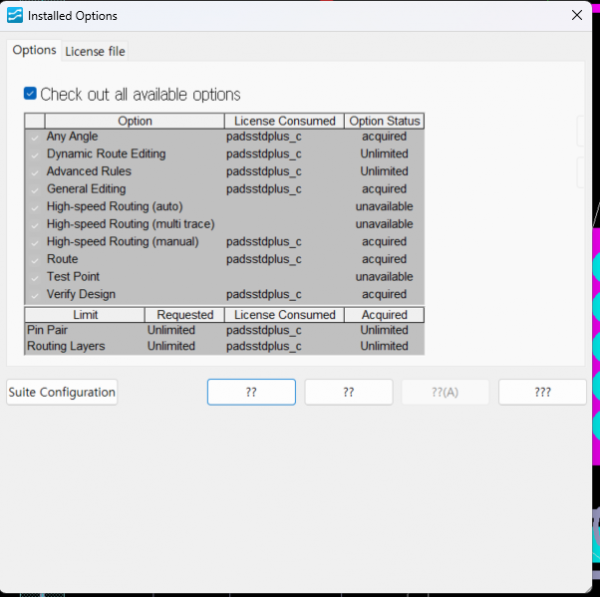Viewport: 600px width, 597px height.
Task: Click the Installed Options title bar app icon
Action: click(x=15, y=15)
